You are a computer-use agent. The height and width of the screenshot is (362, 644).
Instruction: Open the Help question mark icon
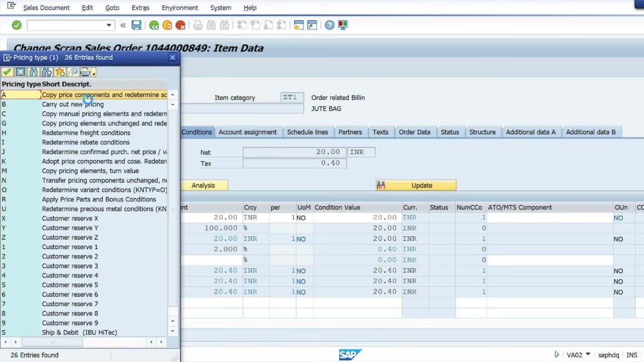pos(330,25)
